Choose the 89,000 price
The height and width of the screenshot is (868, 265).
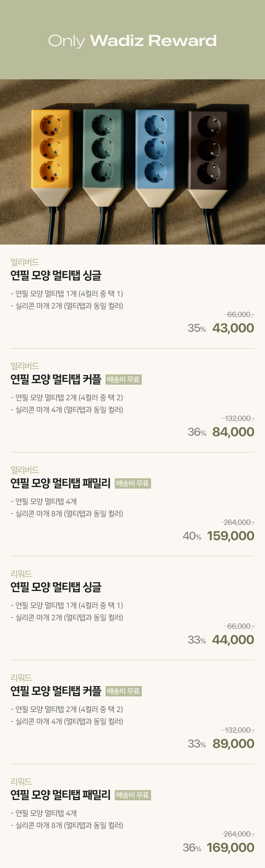click(233, 743)
